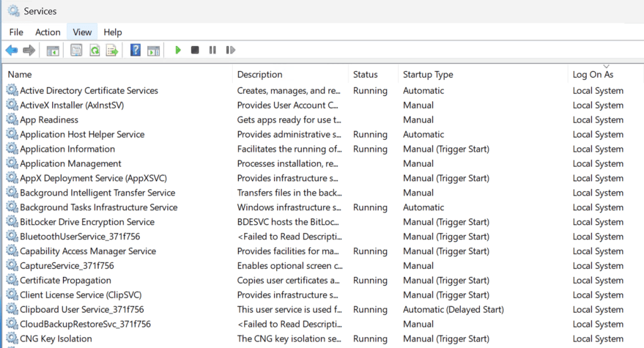Open Properties from the toolbar icon
Viewport: 644px width, 348px height.
click(x=76, y=50)
